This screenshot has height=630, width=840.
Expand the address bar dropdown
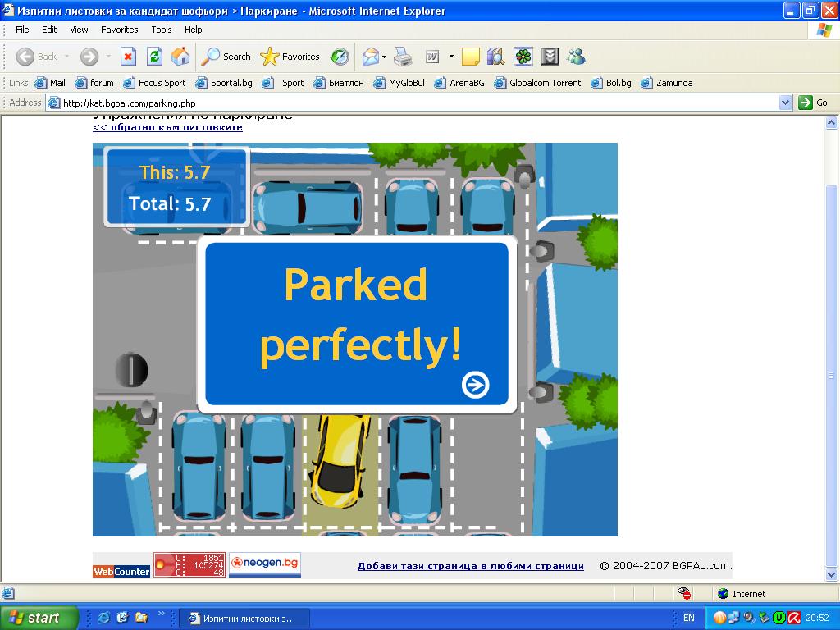[x=785, y=103]
